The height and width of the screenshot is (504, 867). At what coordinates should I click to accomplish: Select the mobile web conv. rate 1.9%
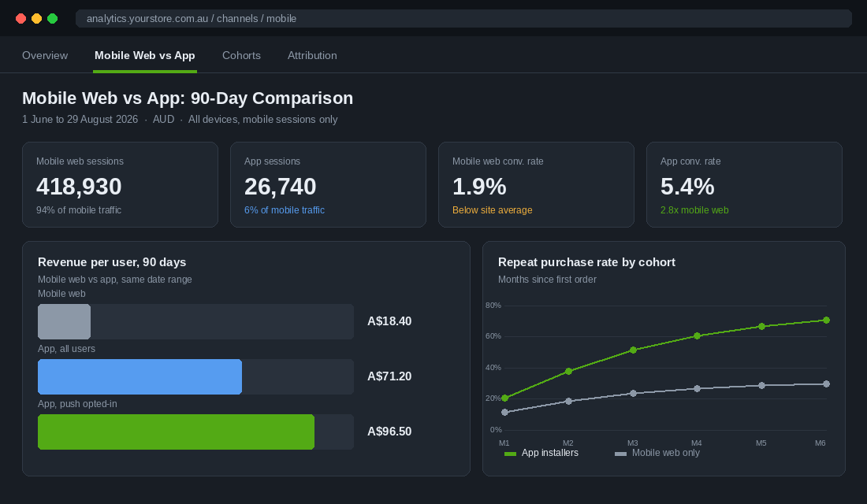coord(479,186)
